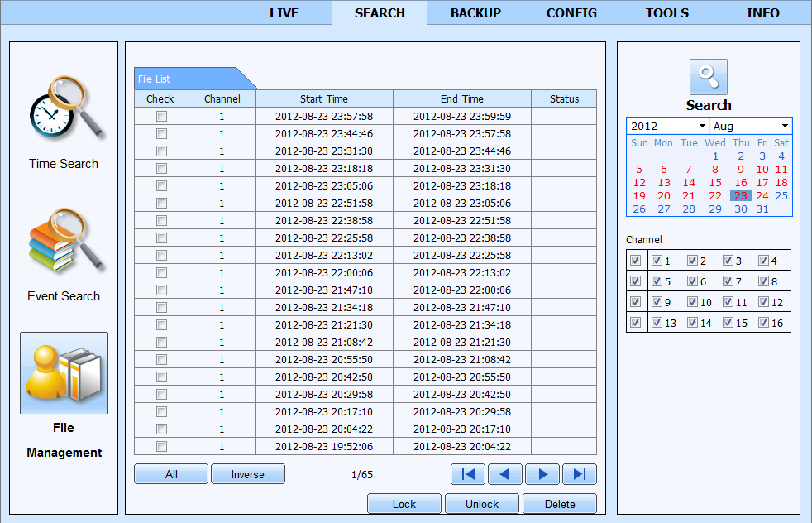
Task: Select August 1 in the calendar
Action: coord(715,156)
